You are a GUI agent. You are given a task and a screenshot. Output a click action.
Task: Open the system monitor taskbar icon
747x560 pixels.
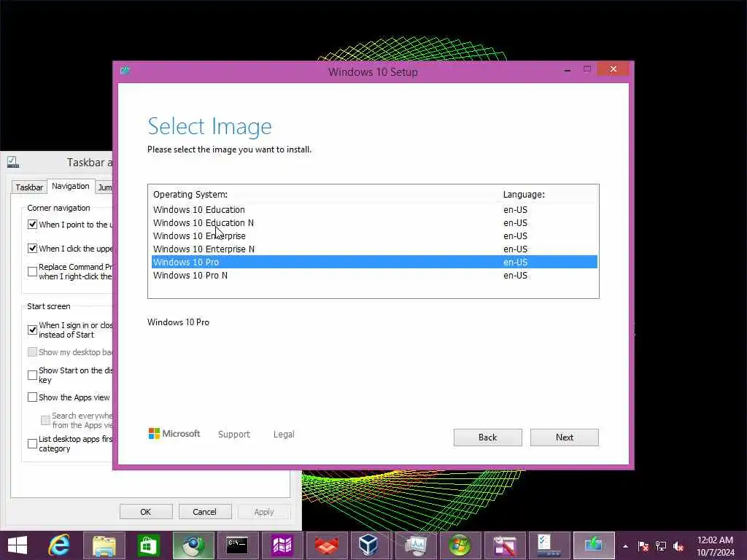415,545
